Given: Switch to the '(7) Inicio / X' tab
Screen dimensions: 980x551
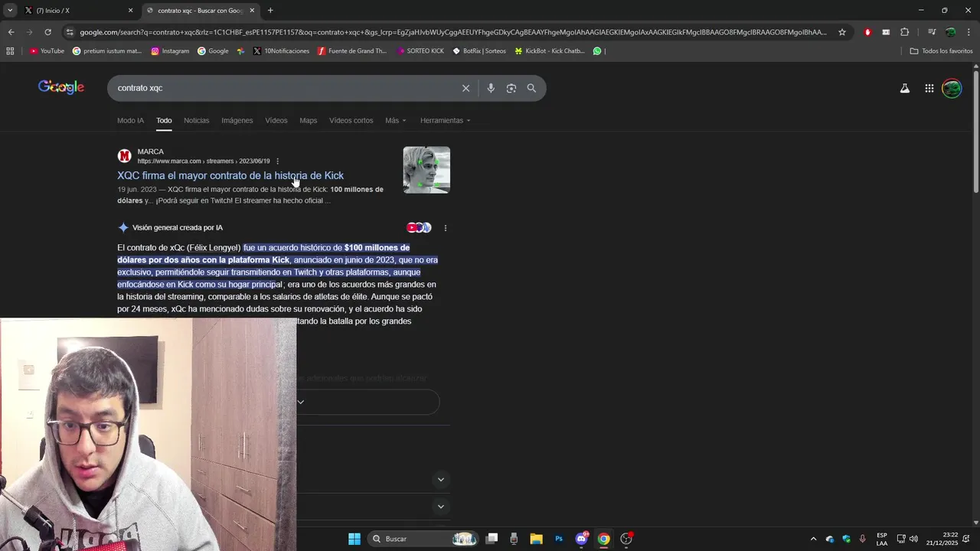Looking at the screenshot, I should [x=77, y=11].
